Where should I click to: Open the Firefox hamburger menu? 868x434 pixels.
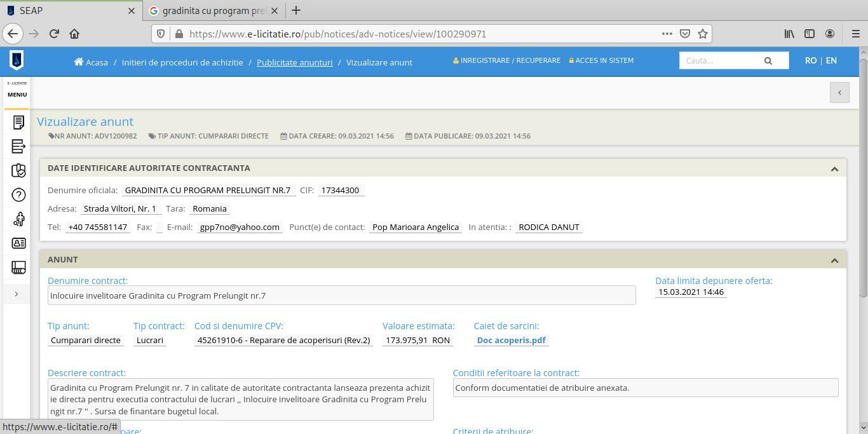pyautogui.click(x=855, y=34)
